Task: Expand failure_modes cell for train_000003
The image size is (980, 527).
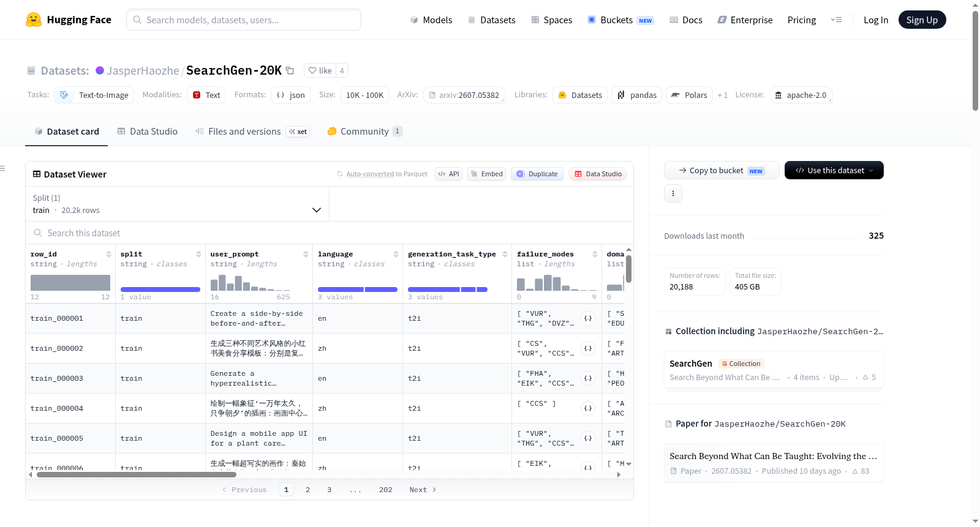Action: [x=588, y=378]
